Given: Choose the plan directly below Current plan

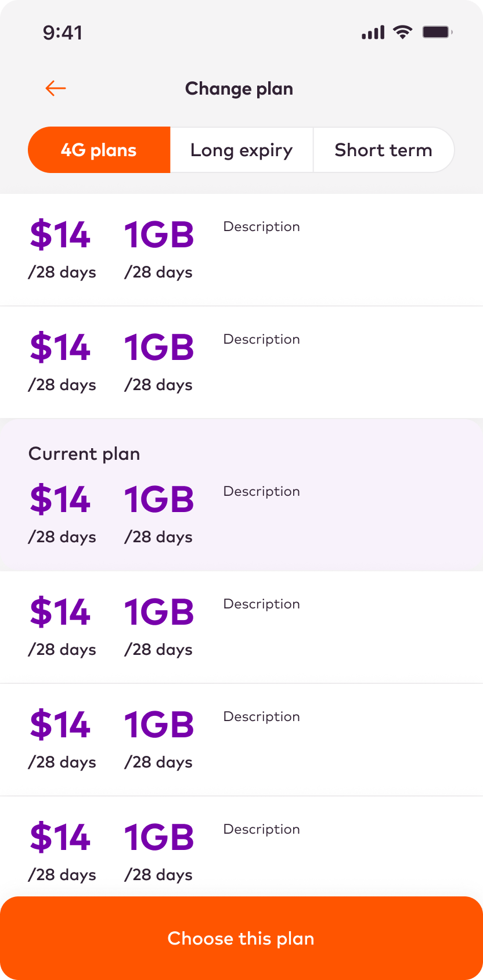Looking at the screenshot, I should [241, 627].
